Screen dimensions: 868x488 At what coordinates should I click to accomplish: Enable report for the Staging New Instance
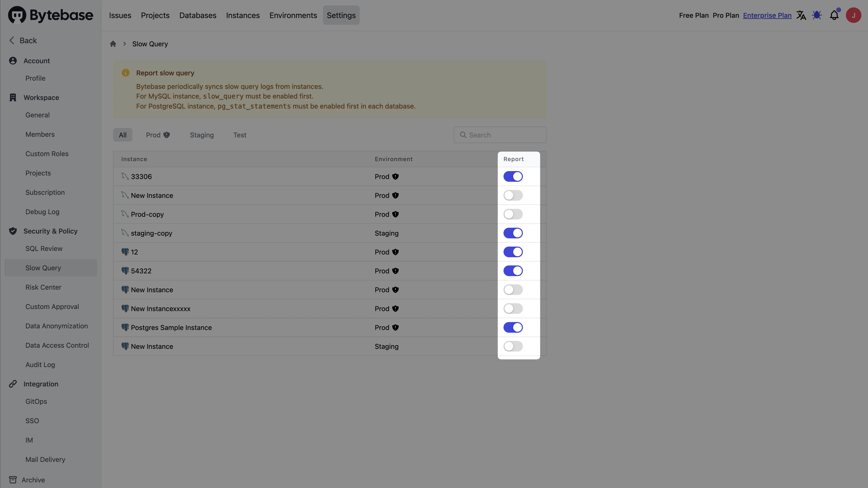513,346
